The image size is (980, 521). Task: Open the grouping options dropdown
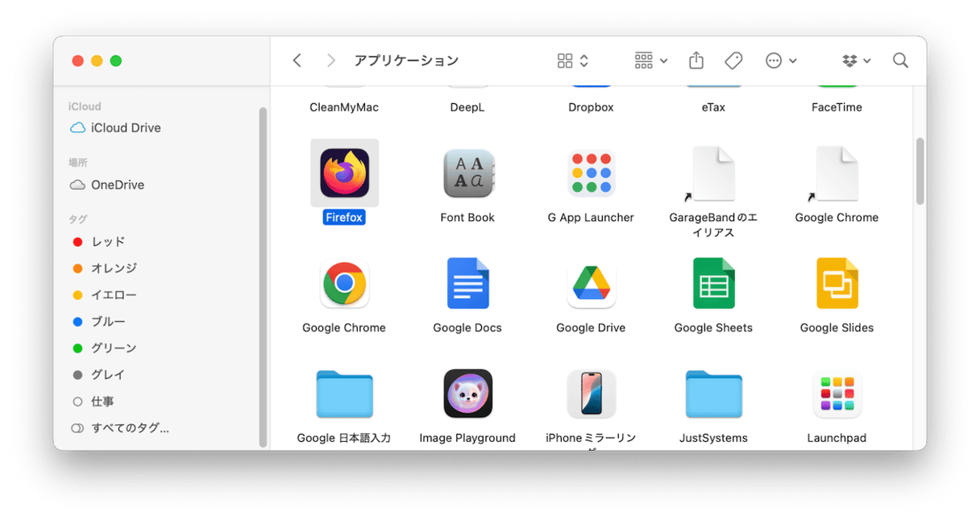[650, 60]
